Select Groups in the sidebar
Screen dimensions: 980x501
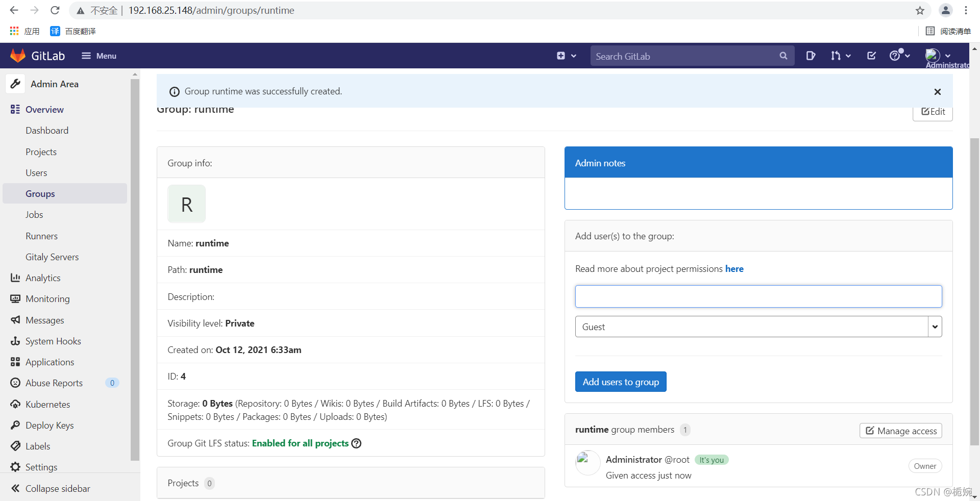click(x=65, y=194)
